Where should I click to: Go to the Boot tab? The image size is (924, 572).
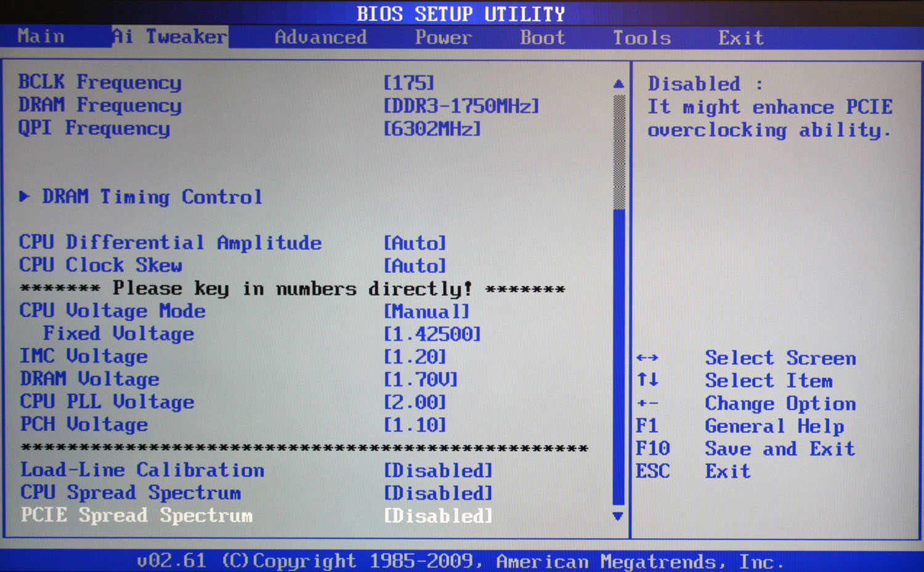pyautogui.click(x=542, y=38)
